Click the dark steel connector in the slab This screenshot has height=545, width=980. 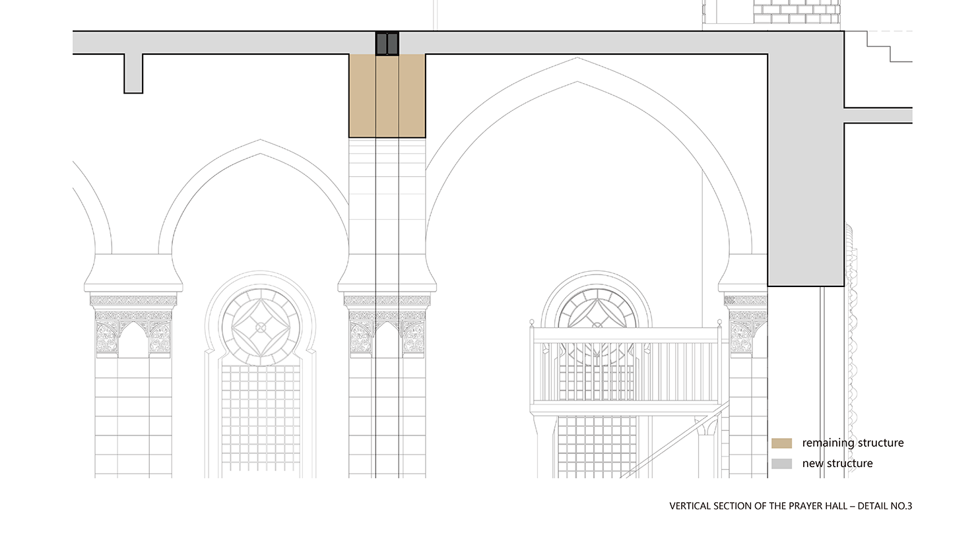coord(387,43)
